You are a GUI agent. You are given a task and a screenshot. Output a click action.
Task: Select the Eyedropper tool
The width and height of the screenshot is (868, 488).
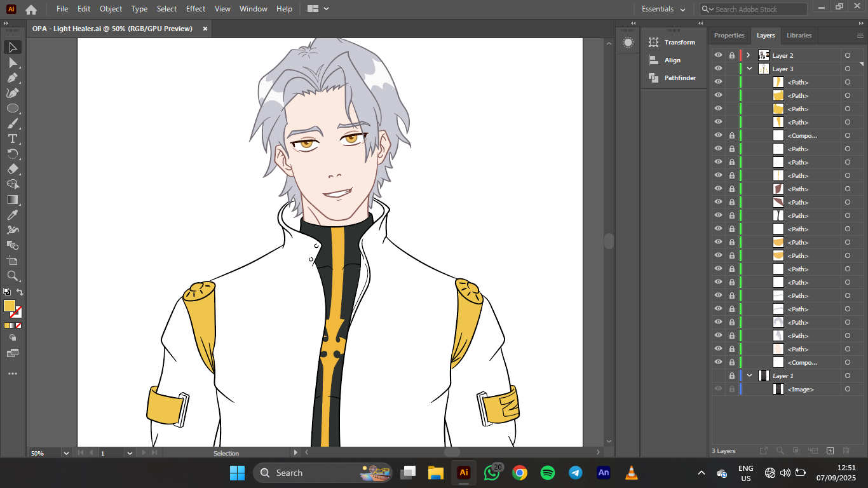point(12,215)
